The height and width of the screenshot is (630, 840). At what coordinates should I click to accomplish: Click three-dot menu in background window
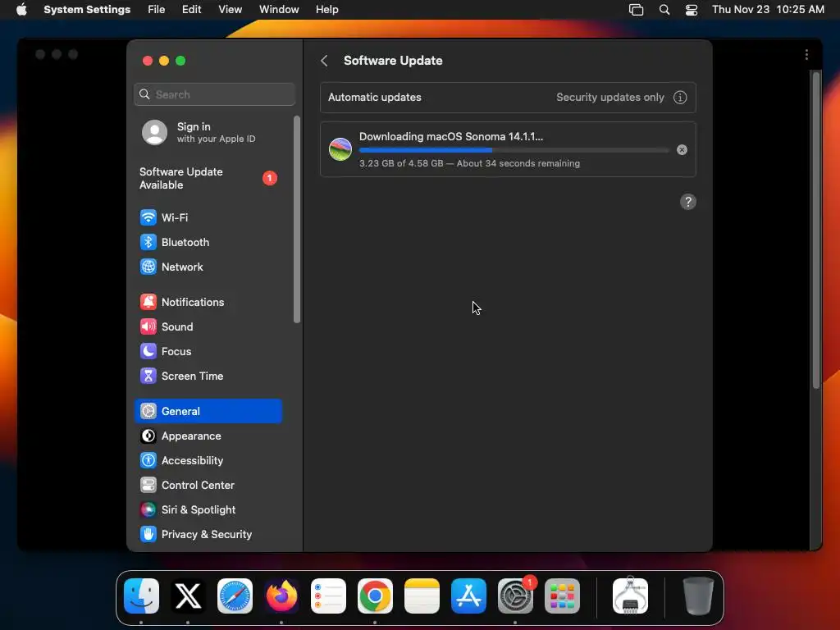806,55
